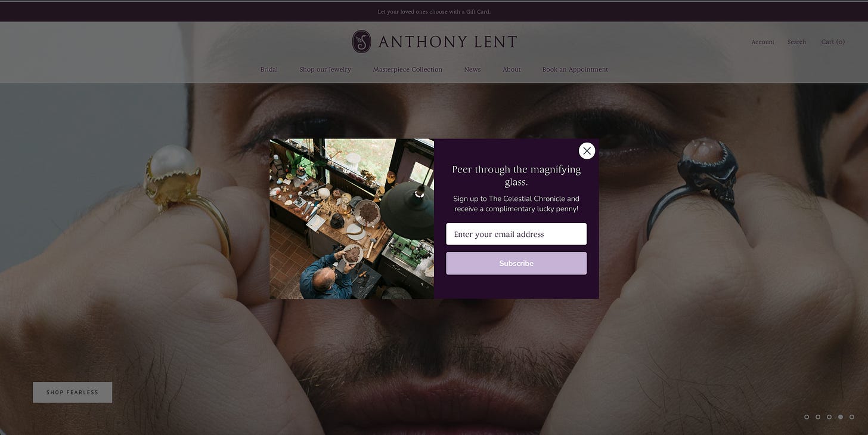Focus the email address input field

point(516,234)
